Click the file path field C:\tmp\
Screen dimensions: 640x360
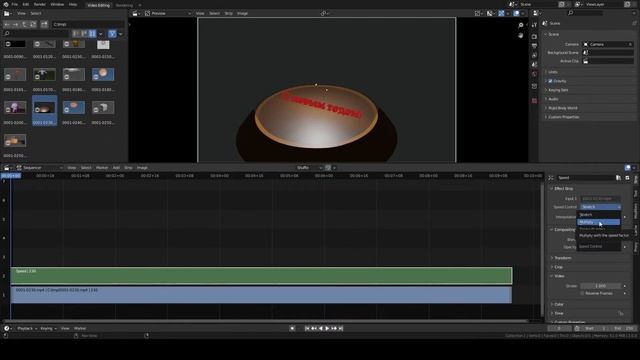pyautogui.click(x=88, y=24)
